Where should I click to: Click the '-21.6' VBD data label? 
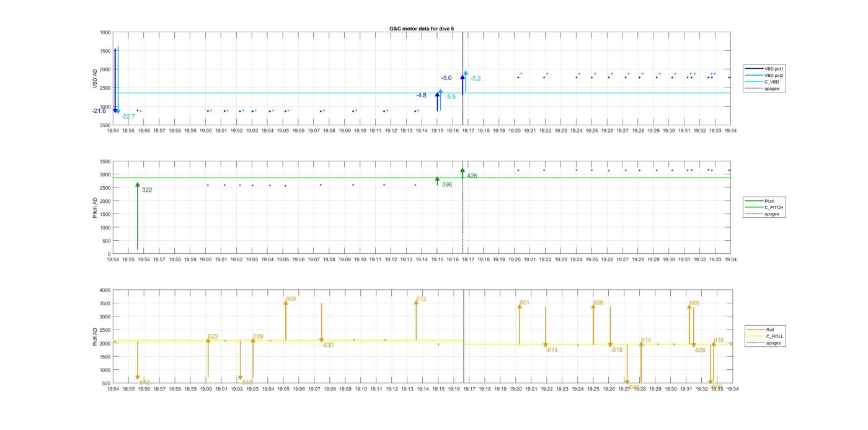click(99, 110)
